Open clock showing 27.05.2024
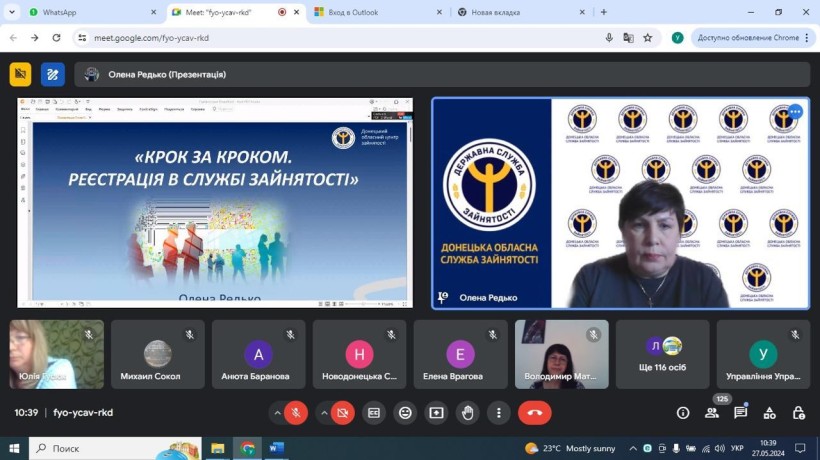The height and width of the screenshot is (460, 820). [768, 448]
